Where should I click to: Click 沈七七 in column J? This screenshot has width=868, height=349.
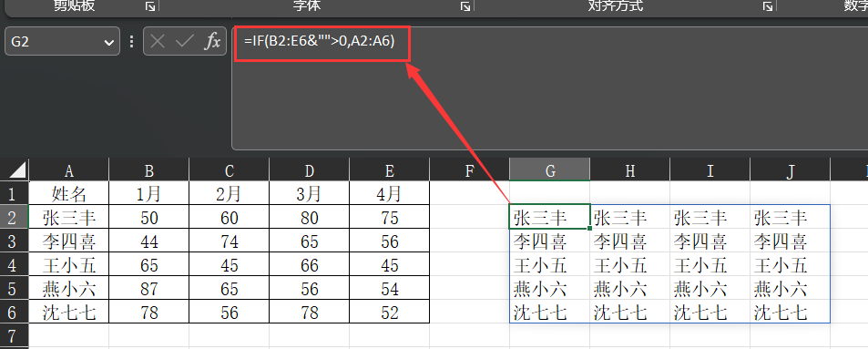point(791,312)
